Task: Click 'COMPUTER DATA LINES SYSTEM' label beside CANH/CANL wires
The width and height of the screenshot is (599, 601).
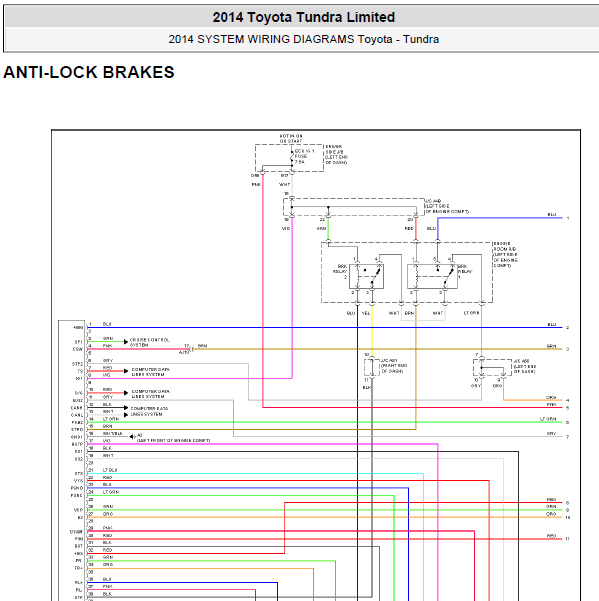Action: (149, 411)
